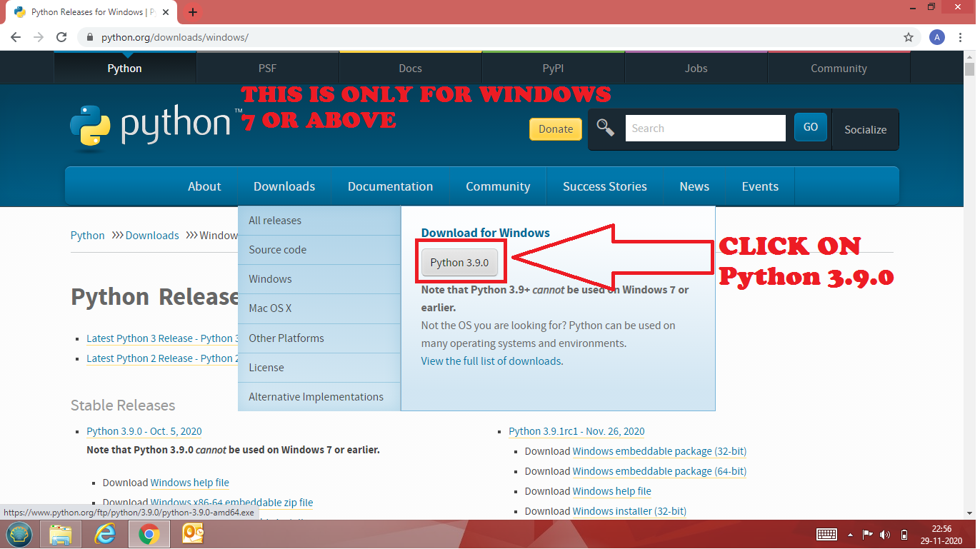Viewport: 980px width, 549px height.
Task: Navigate back using the browser back arrow
Action: coord(15,37)
